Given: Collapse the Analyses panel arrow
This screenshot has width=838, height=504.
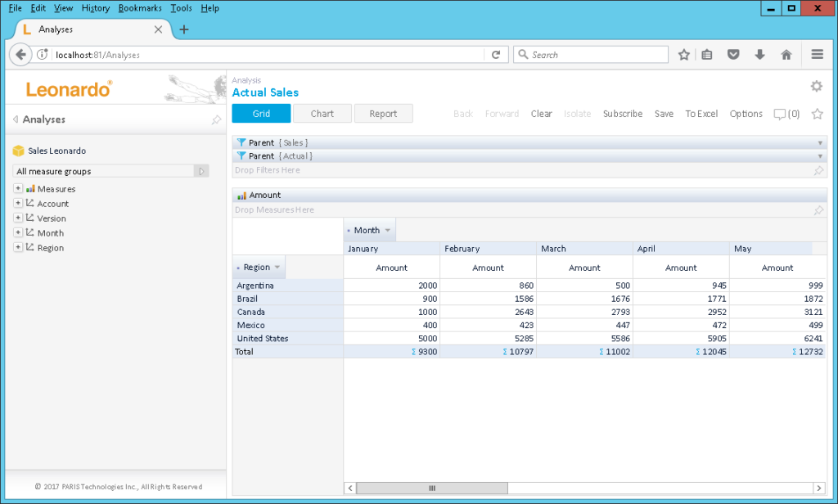Looking at the screenshot, I should click(16, 119).
